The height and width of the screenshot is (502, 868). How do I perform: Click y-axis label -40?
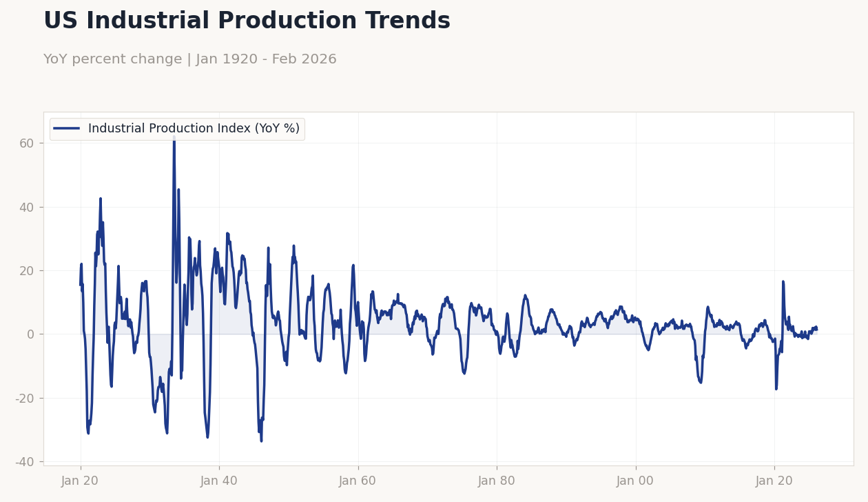point(25,461)
